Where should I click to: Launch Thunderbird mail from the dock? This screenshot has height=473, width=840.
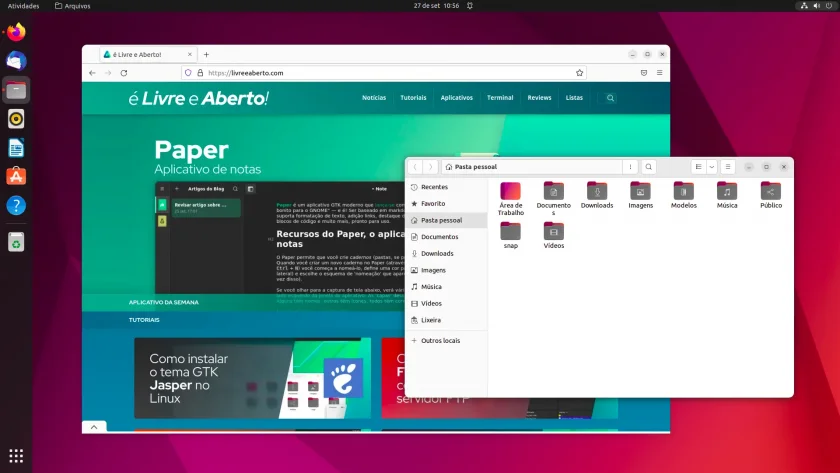tap(16, 61)
